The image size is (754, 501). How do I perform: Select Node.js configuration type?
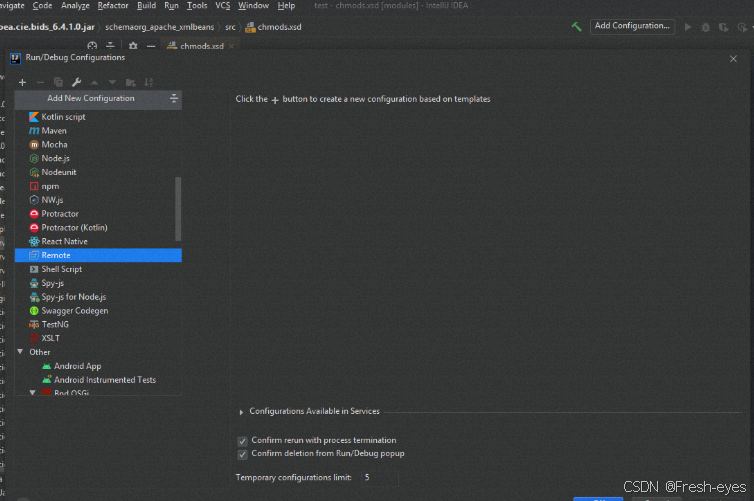[98, 158]
